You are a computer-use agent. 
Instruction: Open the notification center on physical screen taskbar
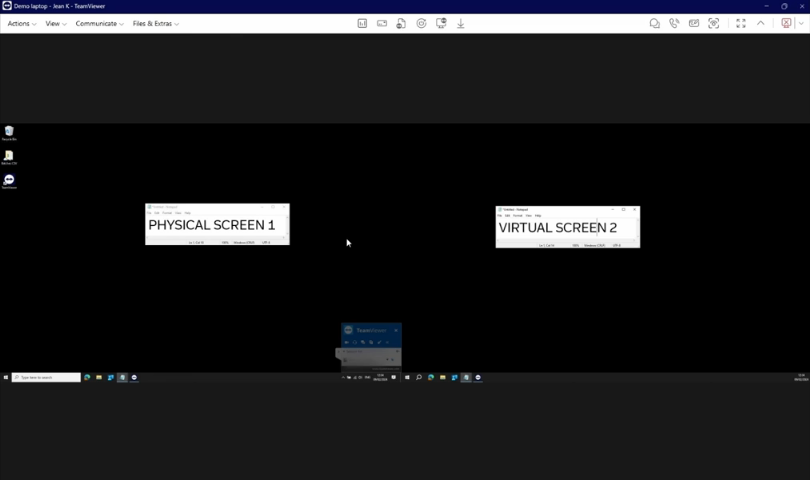coord(394,377)
